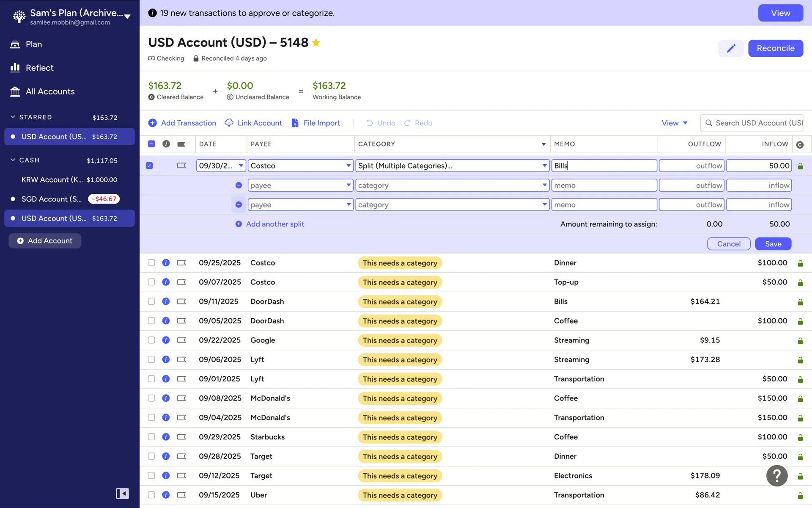812x508 pixels.
Task: Go to All Accounts in sidebar
Action: point(50,91)
